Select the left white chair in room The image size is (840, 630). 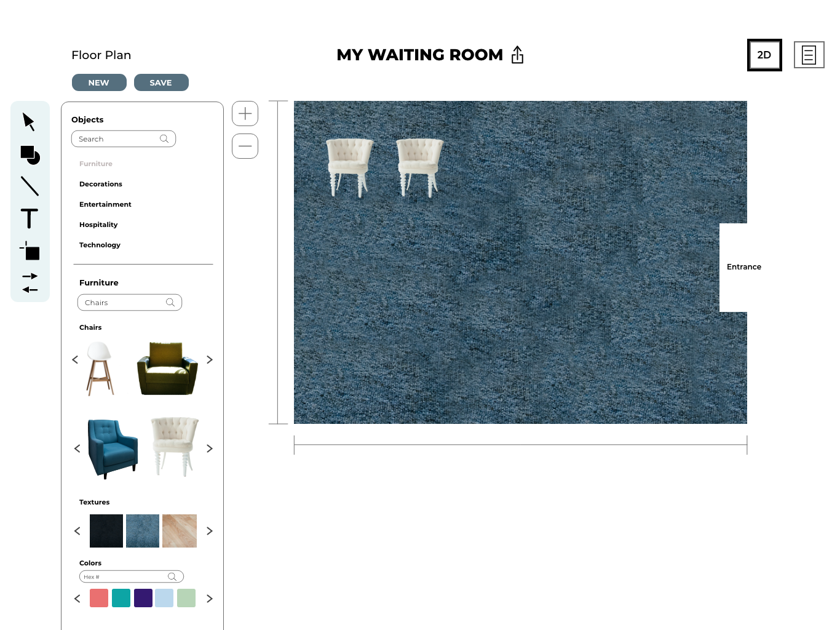(349, 167)
